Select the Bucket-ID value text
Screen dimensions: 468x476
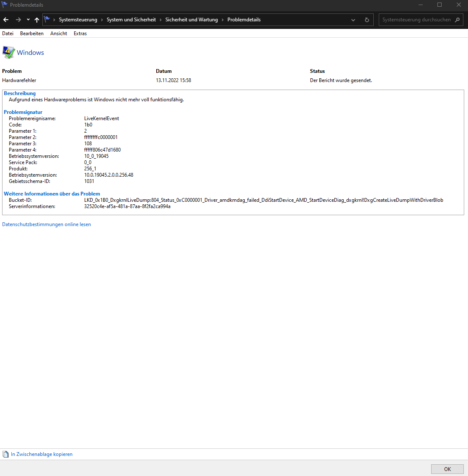pos(264,200)
